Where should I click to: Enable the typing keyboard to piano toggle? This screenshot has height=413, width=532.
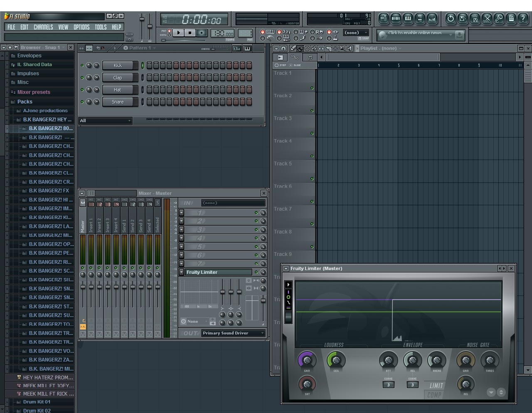[263, 32]
